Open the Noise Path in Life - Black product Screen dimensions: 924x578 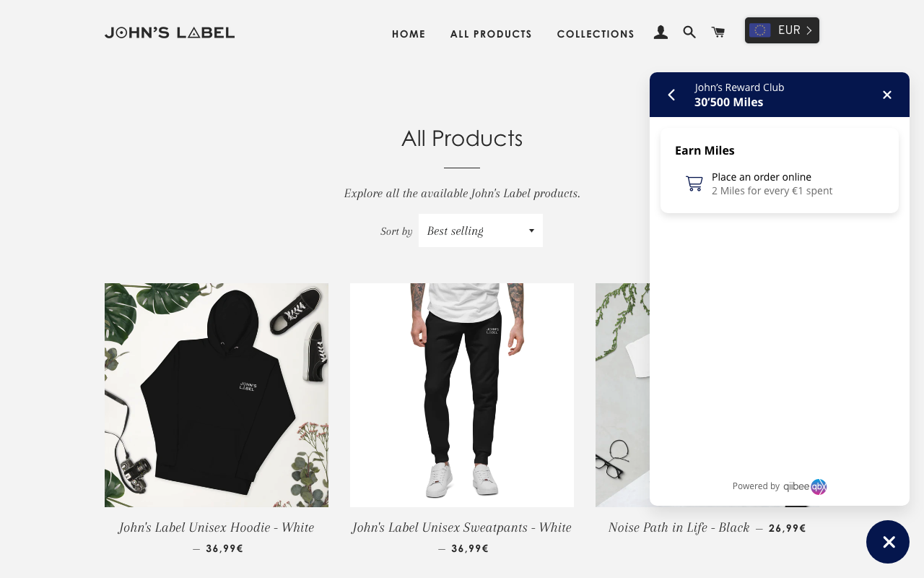[679, 527]
